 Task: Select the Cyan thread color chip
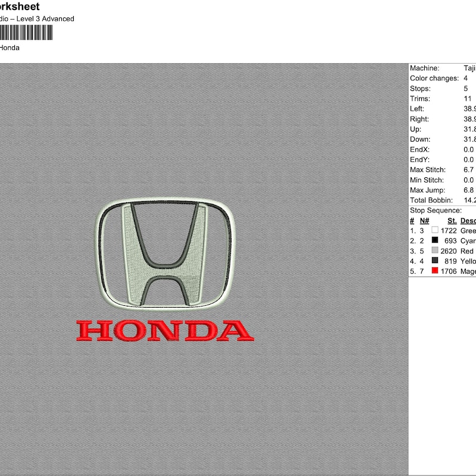[434, 242]
